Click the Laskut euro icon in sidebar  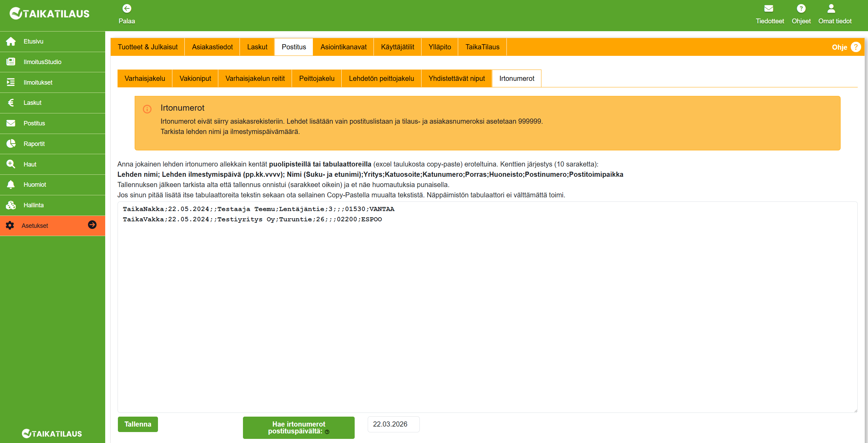[11, 103]
